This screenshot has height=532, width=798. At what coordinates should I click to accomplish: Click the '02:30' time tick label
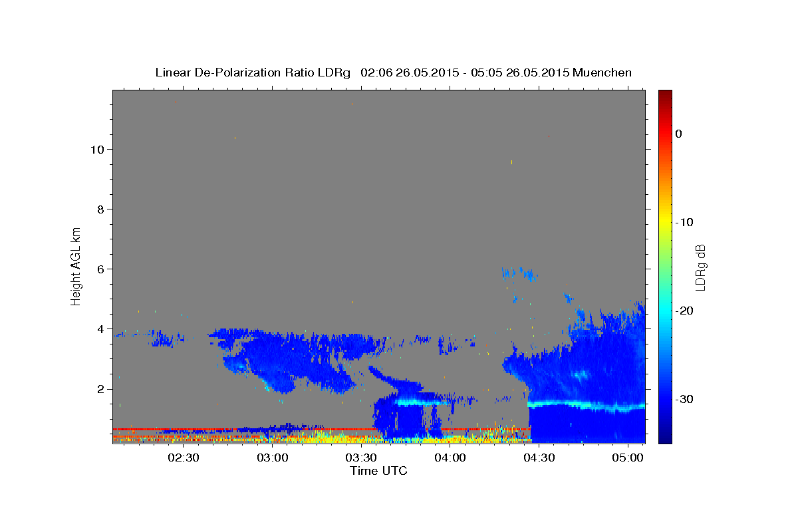(x=183, y=458)
